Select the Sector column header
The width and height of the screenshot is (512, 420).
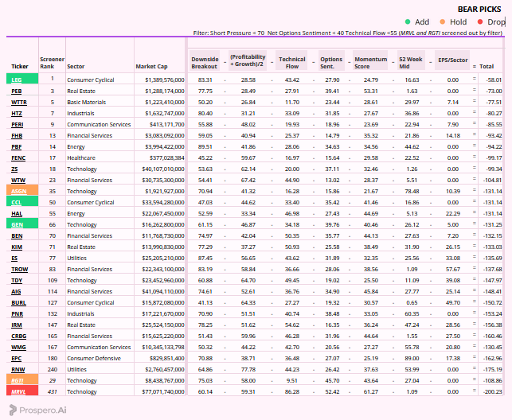76,67
